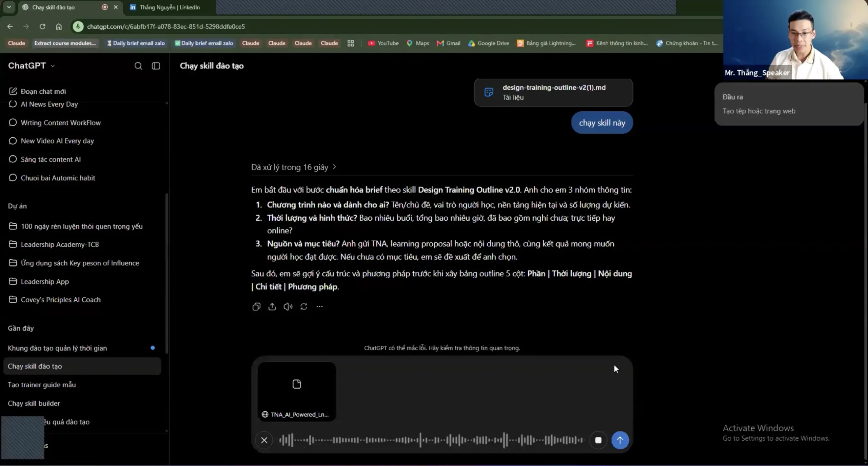Share the response via share icon
The image size is (868, 466).
point(272,306)
